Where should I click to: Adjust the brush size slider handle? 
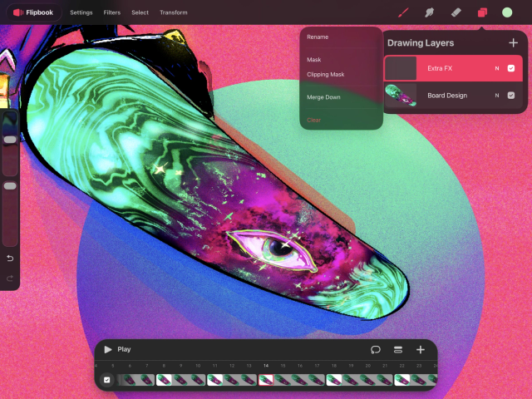coord(10,140)
